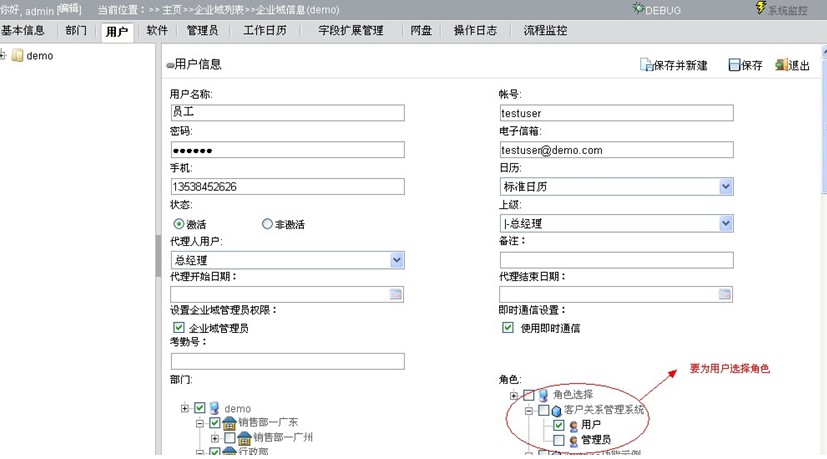Open the 操作日志 tab
The height and width of the screenshot is (459, 827).
tap(475, 31)
